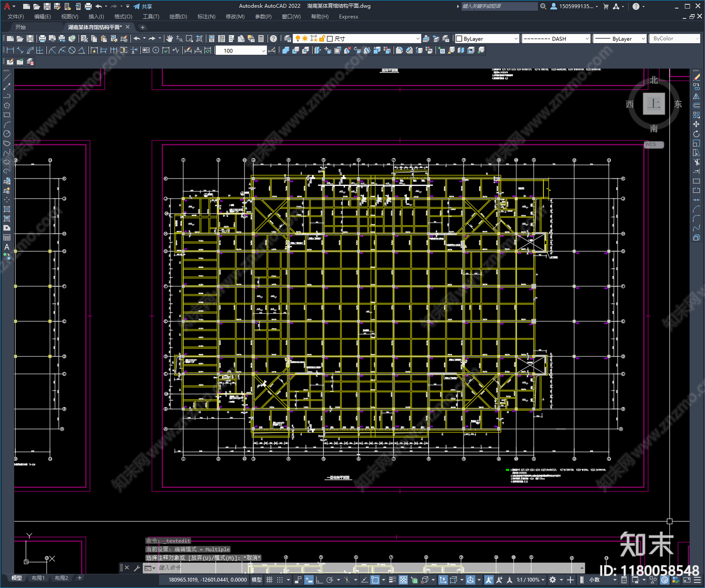This screenshot has height=588, width=705.
Task: Open the 修改(M) menu
Action: 235,16
